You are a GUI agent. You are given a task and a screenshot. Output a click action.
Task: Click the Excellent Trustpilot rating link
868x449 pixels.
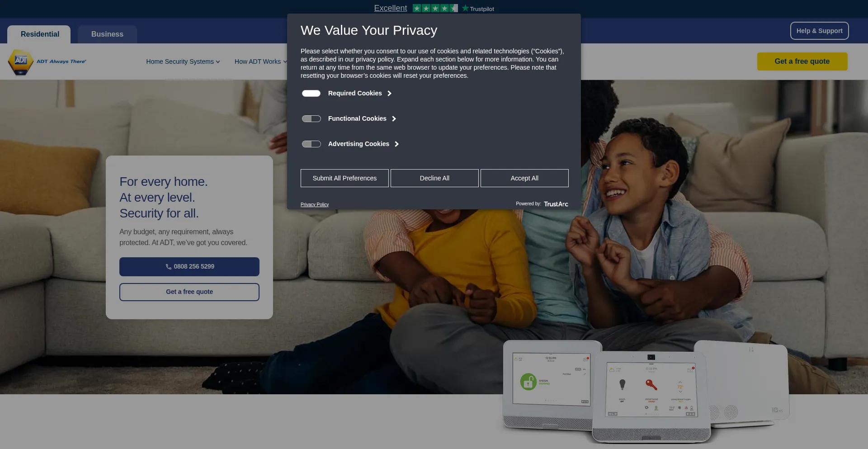tap(391, 8)
